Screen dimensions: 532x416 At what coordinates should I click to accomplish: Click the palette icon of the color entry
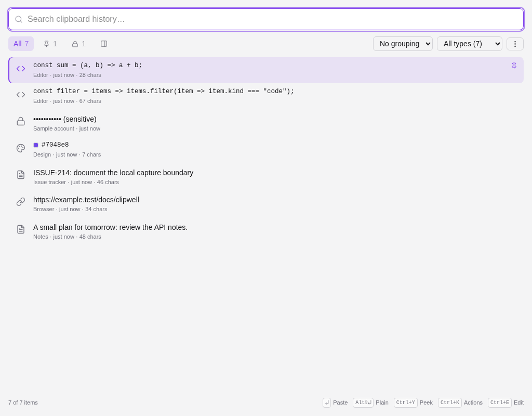click(21, 148)
